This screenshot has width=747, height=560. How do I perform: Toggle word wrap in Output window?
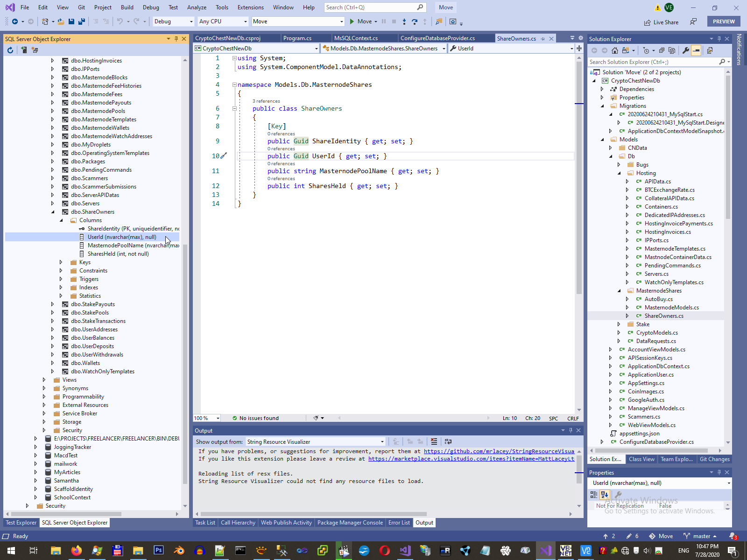448,441
